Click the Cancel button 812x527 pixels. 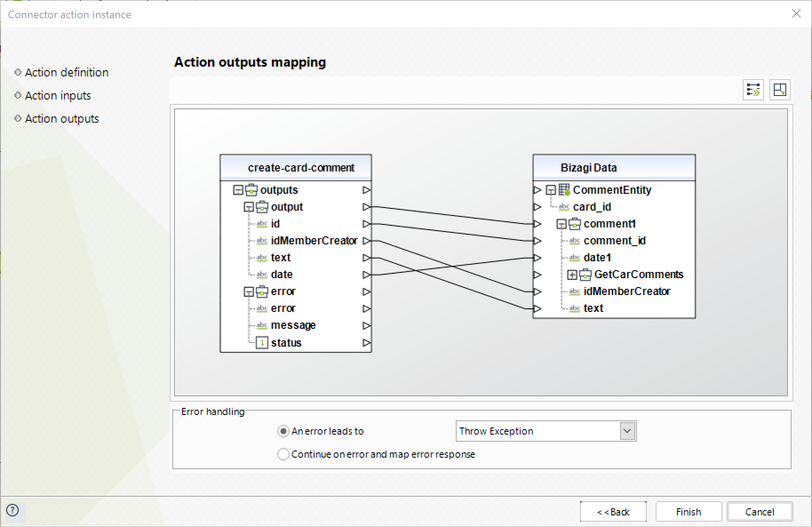(x=760, y=512)
